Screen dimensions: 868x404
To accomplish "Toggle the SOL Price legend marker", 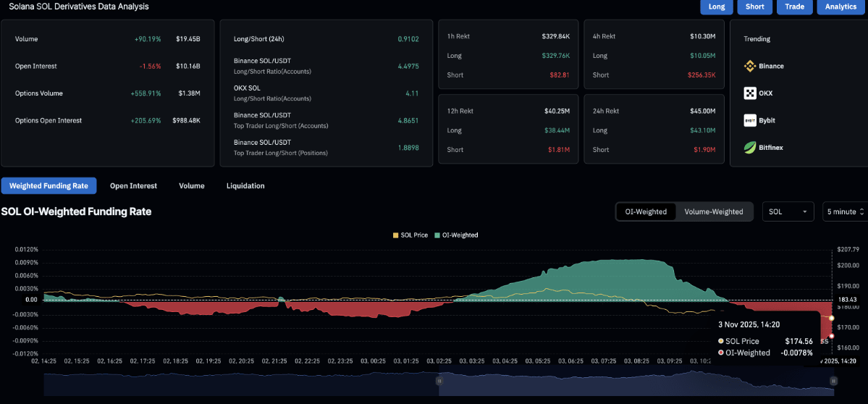I will pyautogui.click(x=395, y=235).
